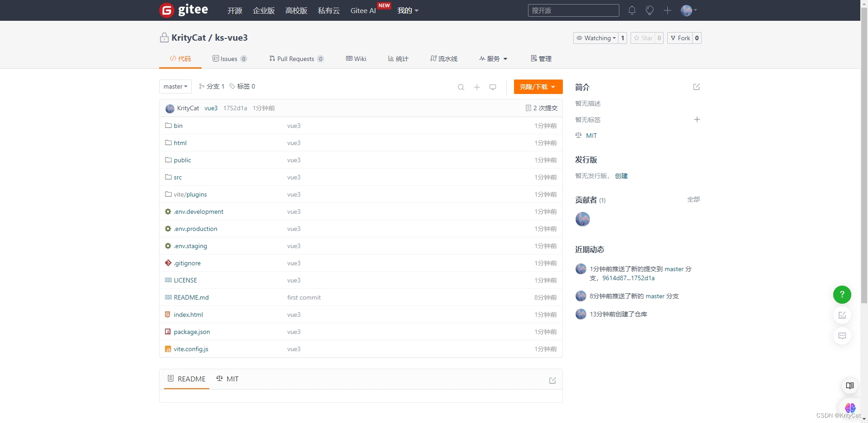This screenshot has height=423, width=868.
Task: Expand the 我的 menu in header
Action: [408, 10]
